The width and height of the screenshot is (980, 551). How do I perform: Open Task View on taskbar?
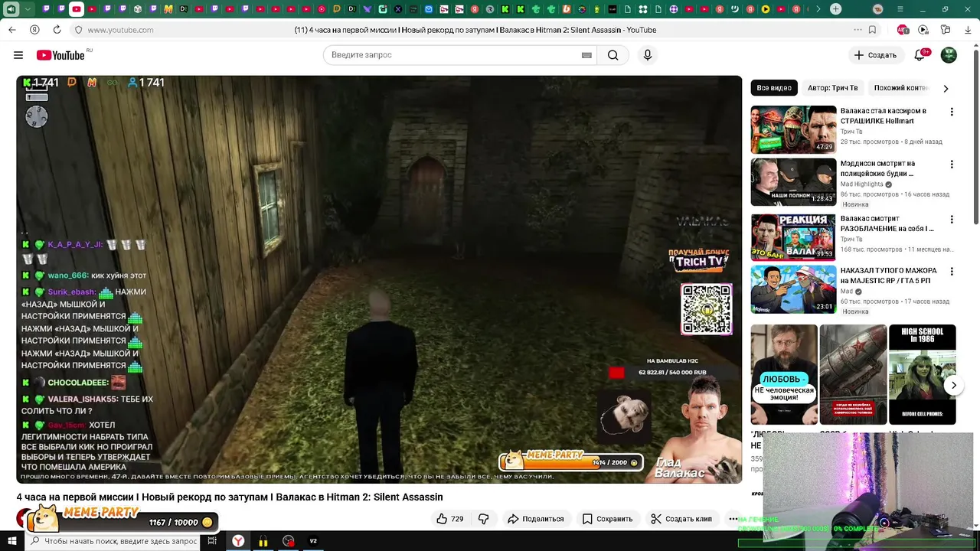pyautogui.click(x=212, y=541)
